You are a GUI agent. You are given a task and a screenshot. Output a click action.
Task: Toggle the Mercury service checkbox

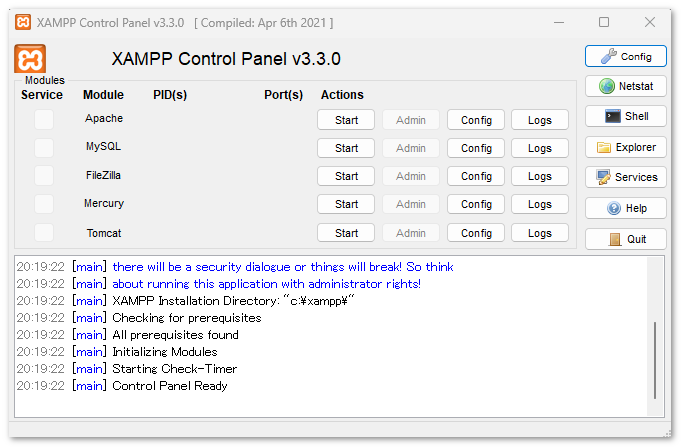44,204
